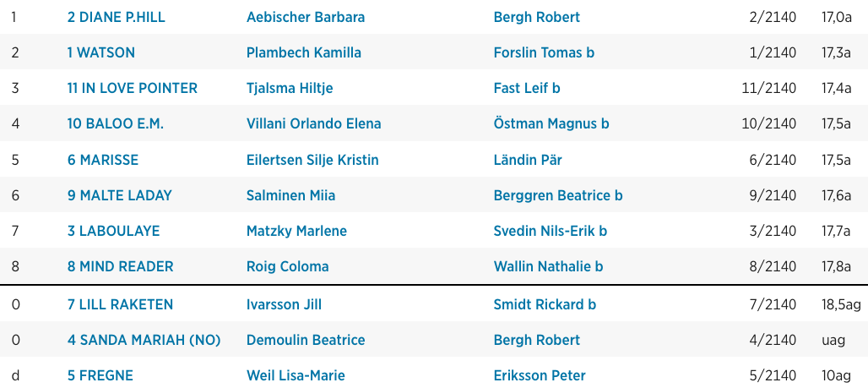Open horse 4 SANDA MARIAH (NO)
868x388 pixels.
coord(144,341)
